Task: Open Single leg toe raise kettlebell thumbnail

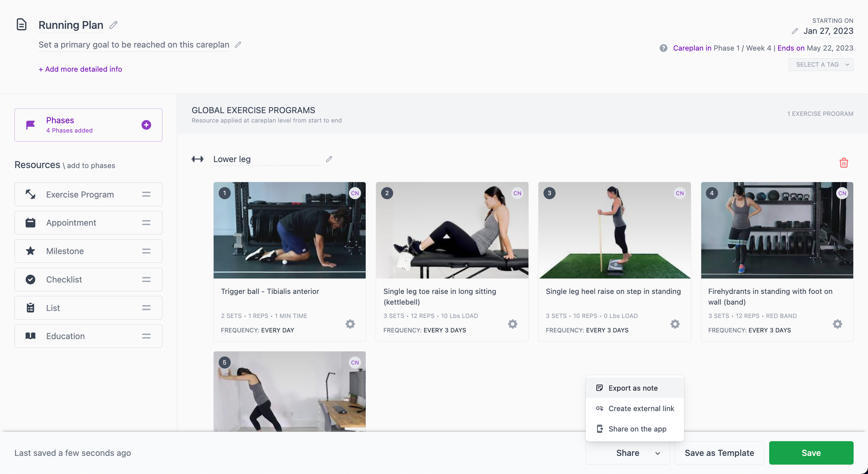Action: pos(452,230)
